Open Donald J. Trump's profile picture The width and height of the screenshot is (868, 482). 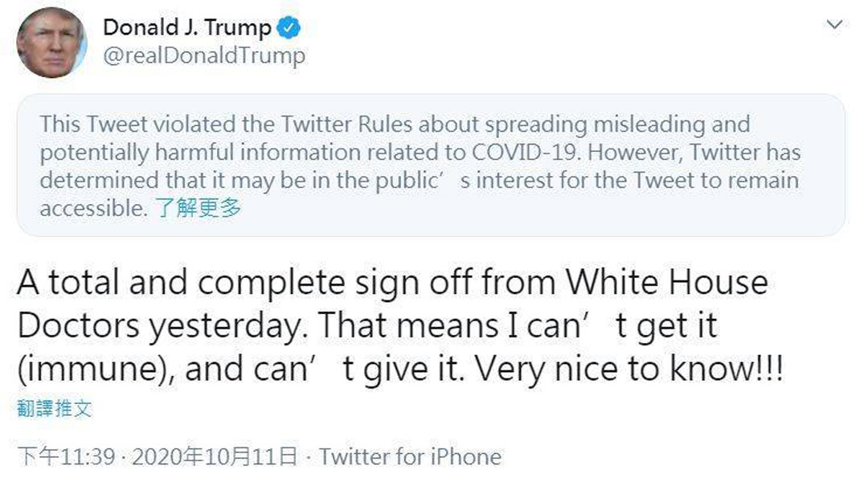click(51, 43)
